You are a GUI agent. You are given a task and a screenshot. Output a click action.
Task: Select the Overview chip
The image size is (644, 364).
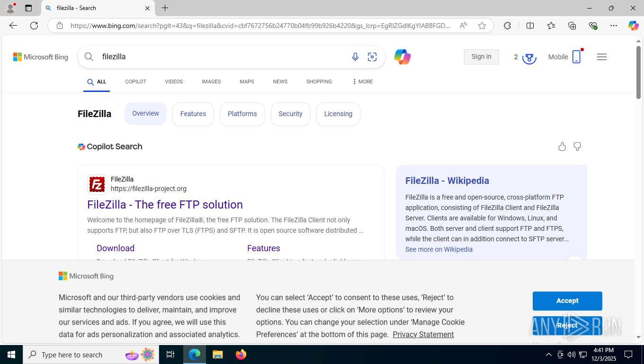click(x=145, y=114)
